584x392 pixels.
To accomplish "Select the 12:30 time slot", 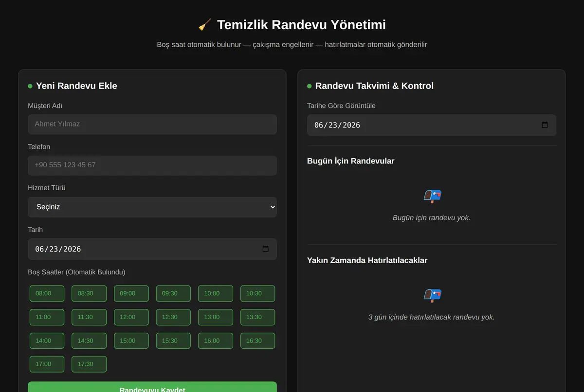I will pos(173,317).
